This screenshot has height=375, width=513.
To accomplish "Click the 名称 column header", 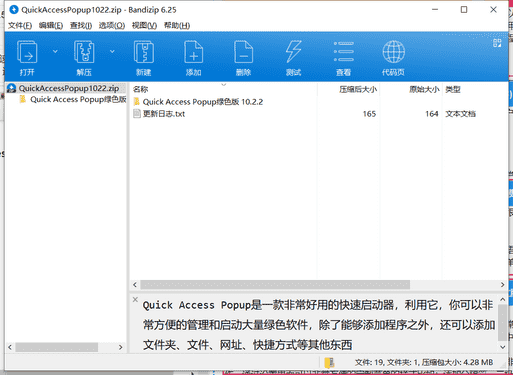I will (140, 89).
